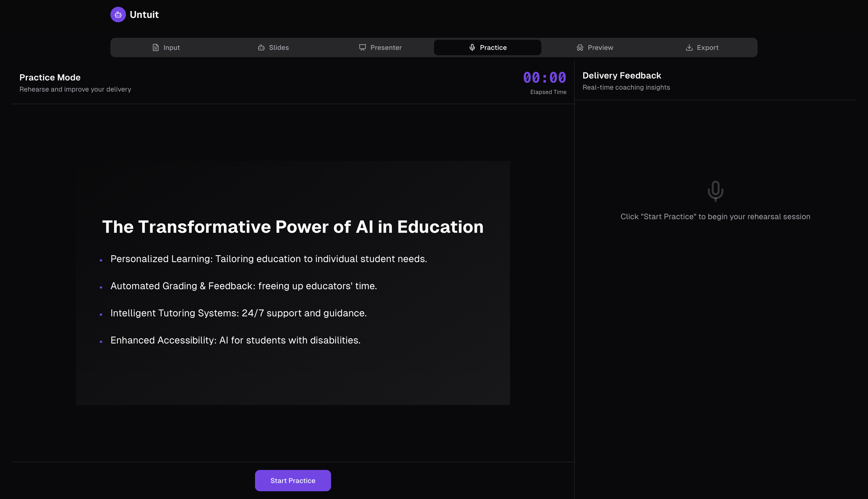868x499 pixels.
Task: Open the Slides tab
Action: (273, 47)
